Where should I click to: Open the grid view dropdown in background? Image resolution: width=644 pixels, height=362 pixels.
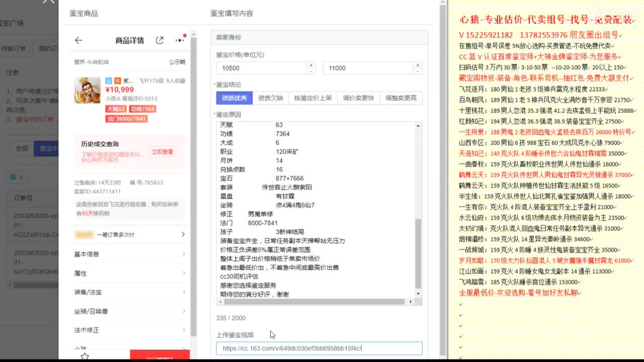pos(17,177)
